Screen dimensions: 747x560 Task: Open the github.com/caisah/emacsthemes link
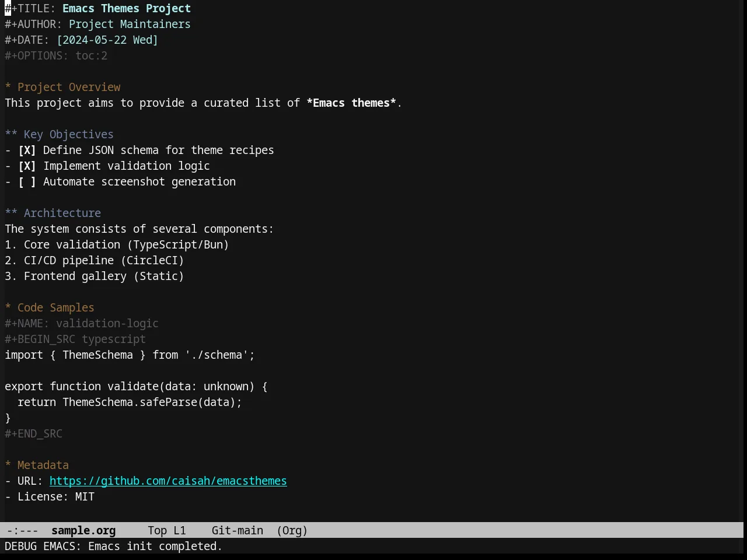[x=168, y=481]
